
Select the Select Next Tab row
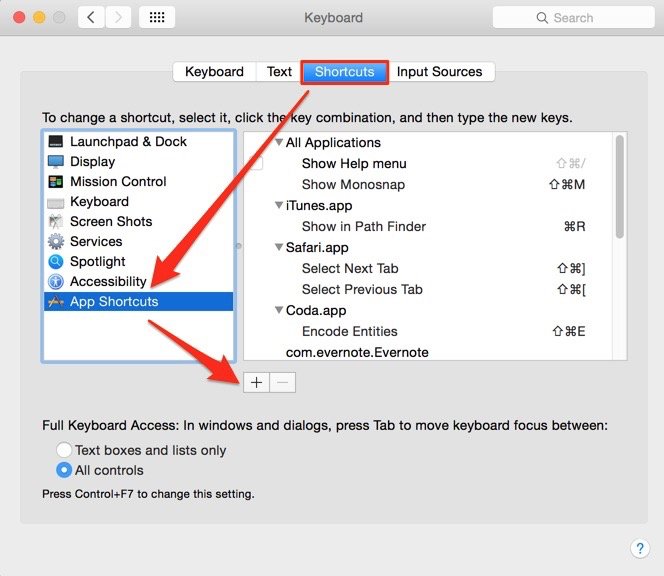[x=428, y=269]
